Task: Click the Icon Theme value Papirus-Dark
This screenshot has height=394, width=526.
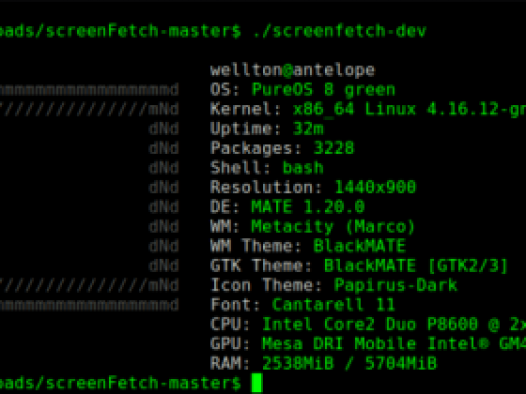Action: point(396,285)
